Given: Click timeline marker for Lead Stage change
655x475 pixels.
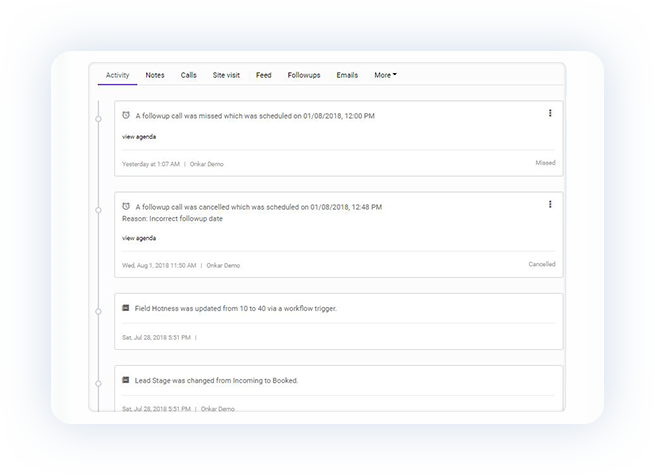Looking at the screenshot, I should [x=99, y=384].
